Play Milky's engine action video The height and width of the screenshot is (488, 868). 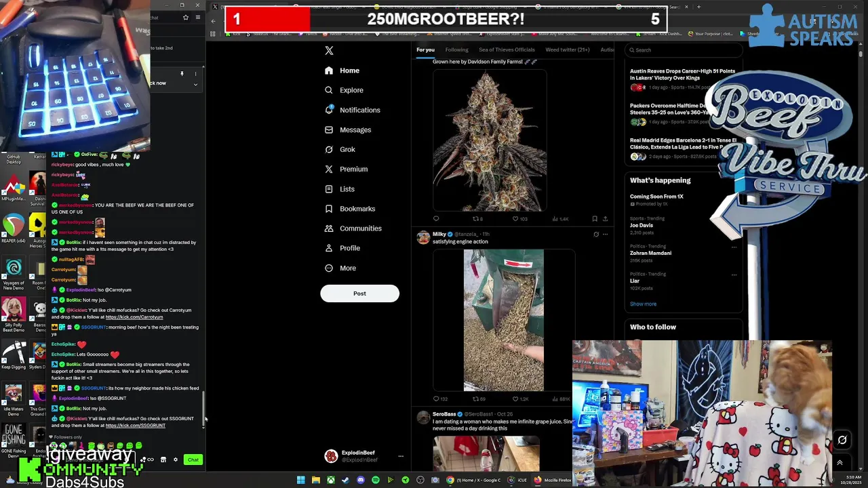(503, 320)
